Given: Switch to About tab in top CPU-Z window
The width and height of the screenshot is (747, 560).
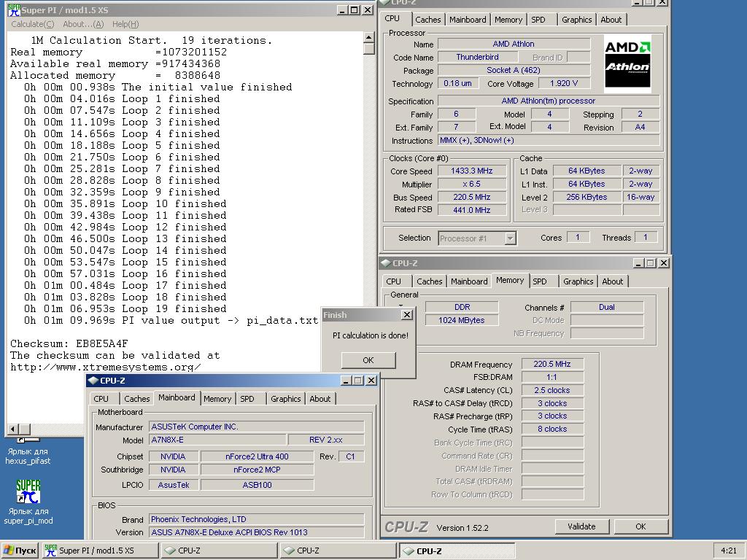Looking at the screenshot, I should (x=611, y=20).
